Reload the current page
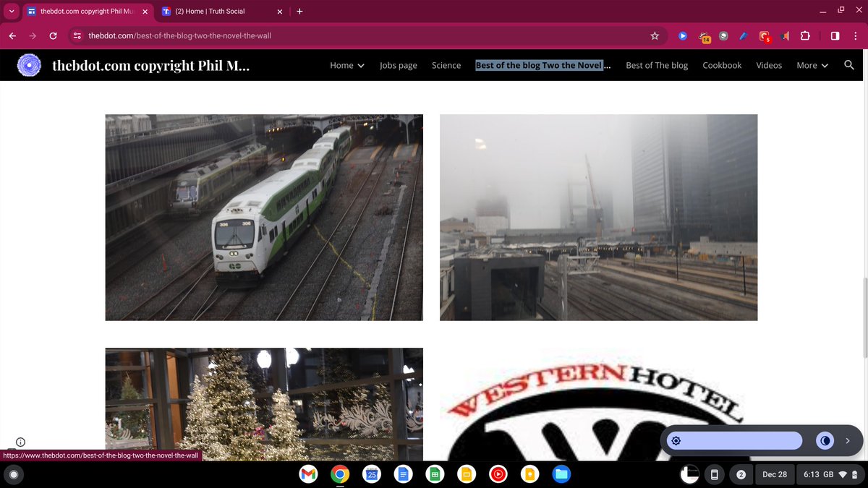 [x=53, y=35]
